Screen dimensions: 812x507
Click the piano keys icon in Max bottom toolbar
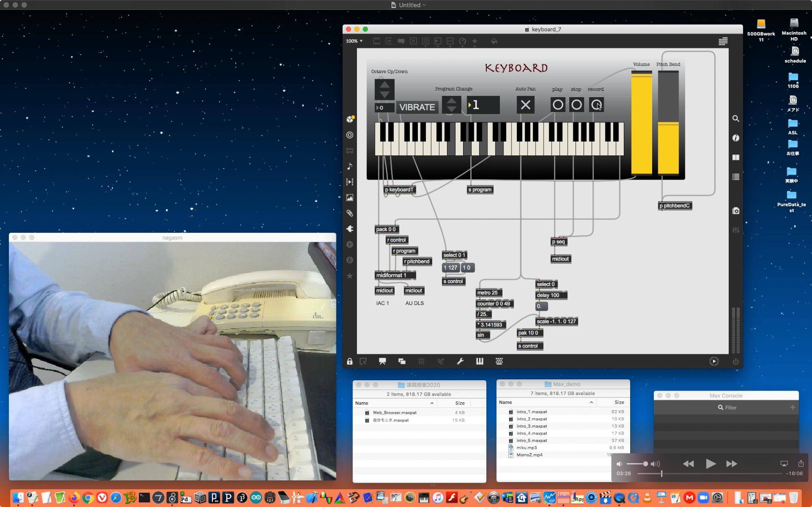point(480,361)
